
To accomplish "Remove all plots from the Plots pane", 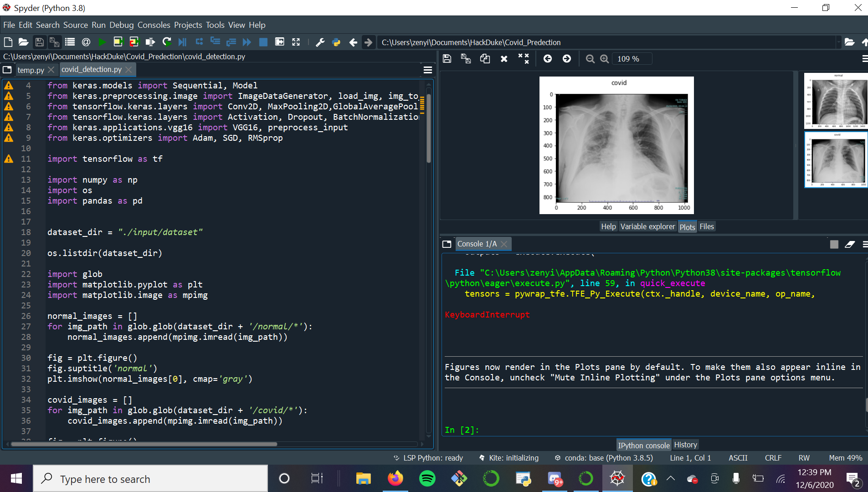I will (524, 59).
